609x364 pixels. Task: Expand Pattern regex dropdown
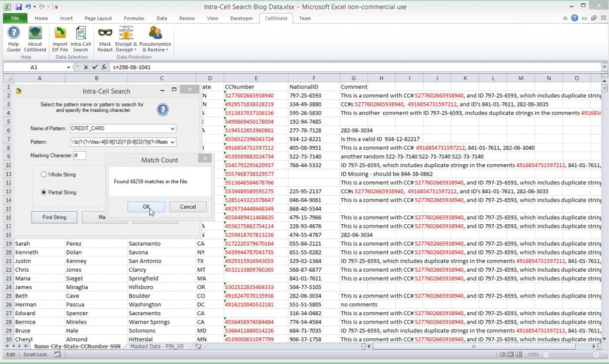[172, 142]
